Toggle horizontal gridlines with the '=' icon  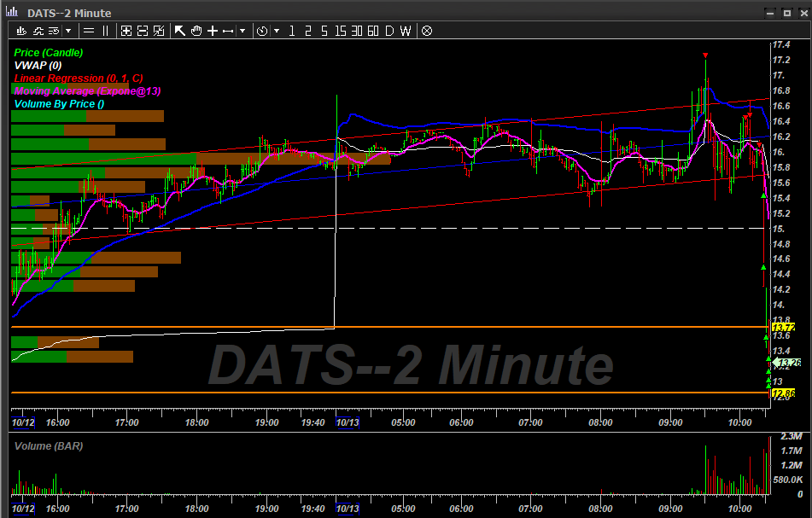pos(88,31)
